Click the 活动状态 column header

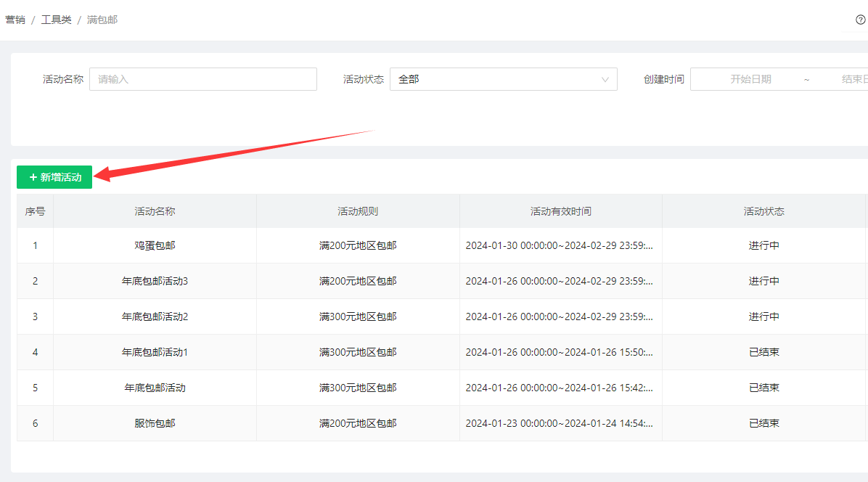pos(763,211)
